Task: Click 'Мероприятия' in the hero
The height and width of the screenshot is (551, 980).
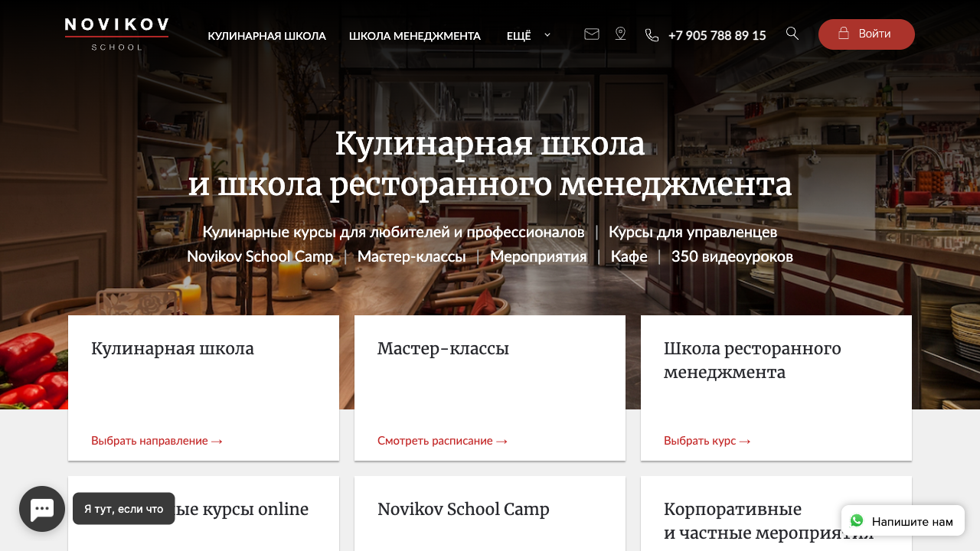Action: (x=538, y=256)
